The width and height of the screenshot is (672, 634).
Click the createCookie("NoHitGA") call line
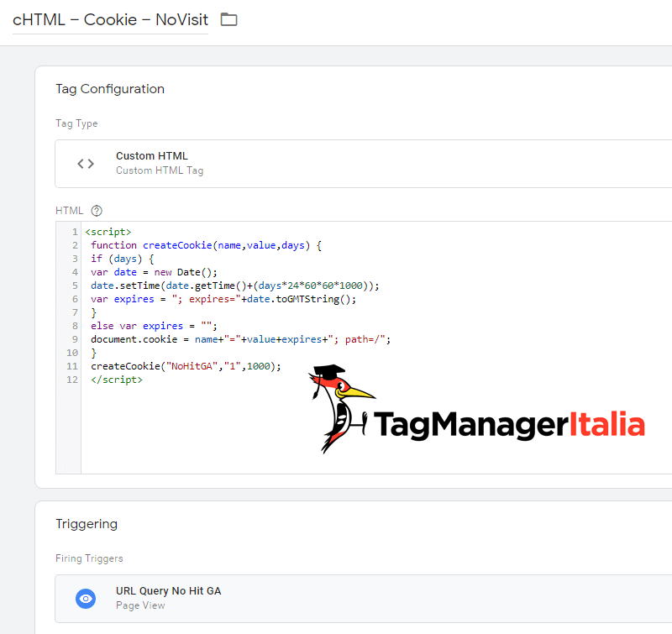click(186, 366)
